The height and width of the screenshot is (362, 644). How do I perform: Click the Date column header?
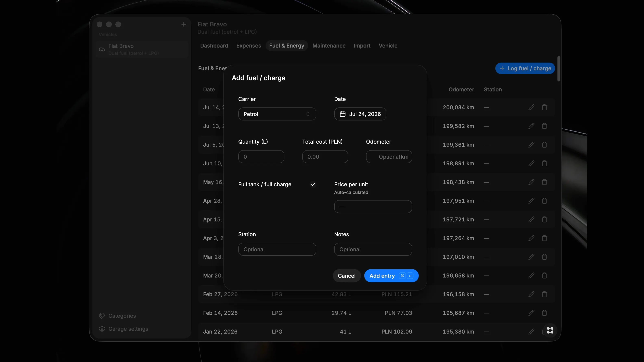[x=209, y=90]
